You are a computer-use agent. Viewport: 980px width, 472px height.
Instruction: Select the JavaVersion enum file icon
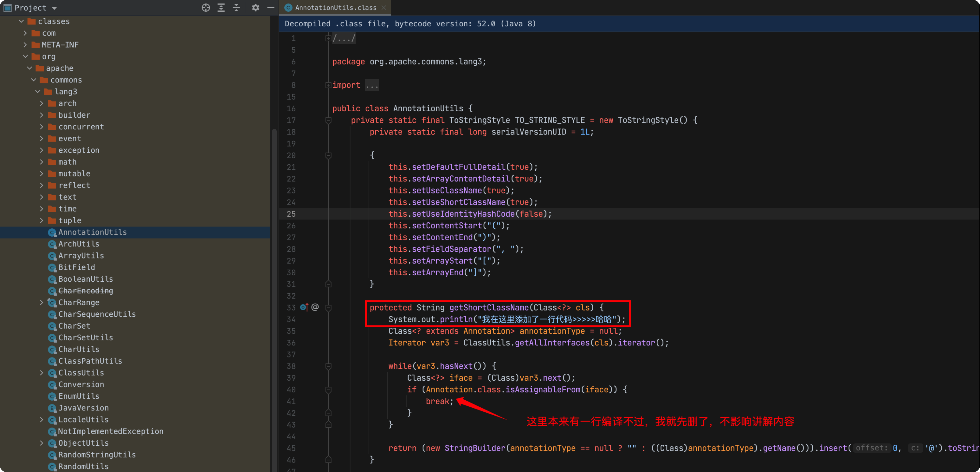coord(52,408)
